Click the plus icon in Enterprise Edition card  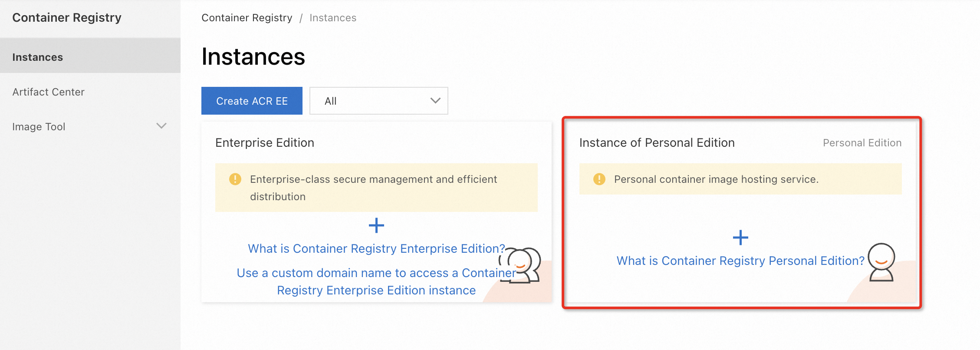click(376, 225)
